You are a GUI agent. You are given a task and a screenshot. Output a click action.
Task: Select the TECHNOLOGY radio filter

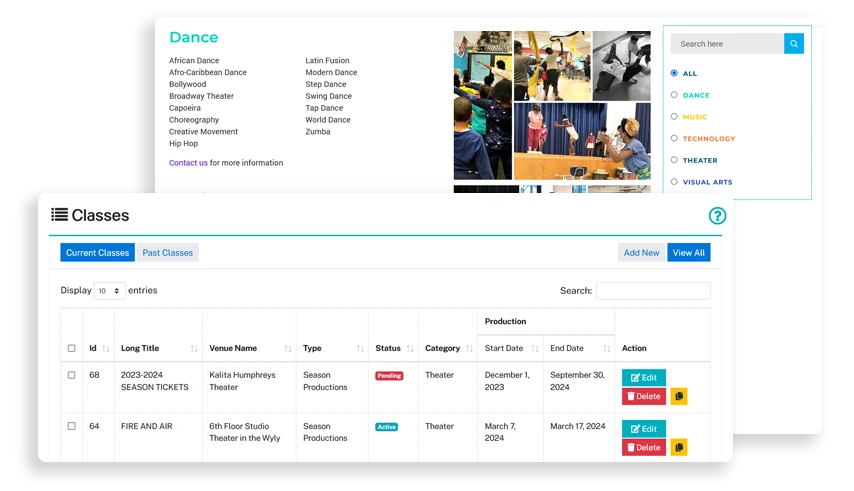coord(674,138)
